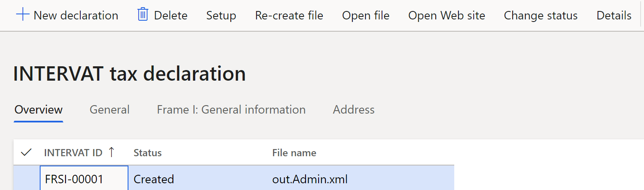Click the plus icon for New declaration

(x=22, y=15)
